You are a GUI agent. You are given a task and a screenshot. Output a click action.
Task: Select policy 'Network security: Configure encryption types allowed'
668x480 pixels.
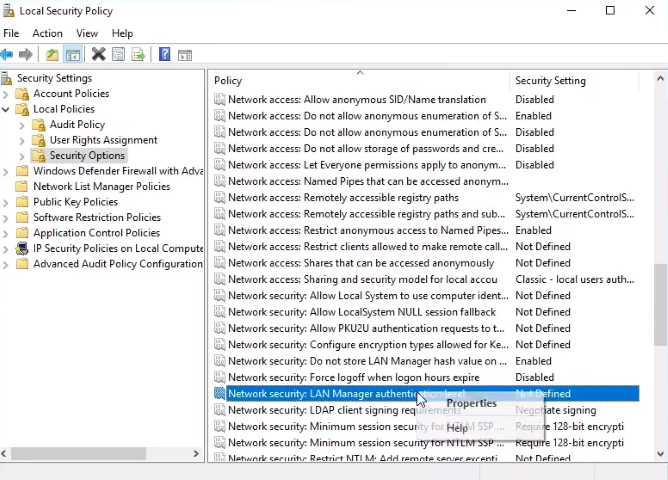369,345
